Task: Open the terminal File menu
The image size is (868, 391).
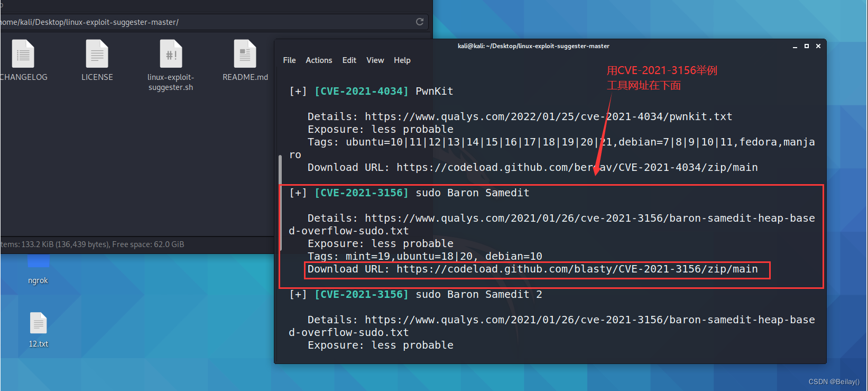Action: (289, 60)
